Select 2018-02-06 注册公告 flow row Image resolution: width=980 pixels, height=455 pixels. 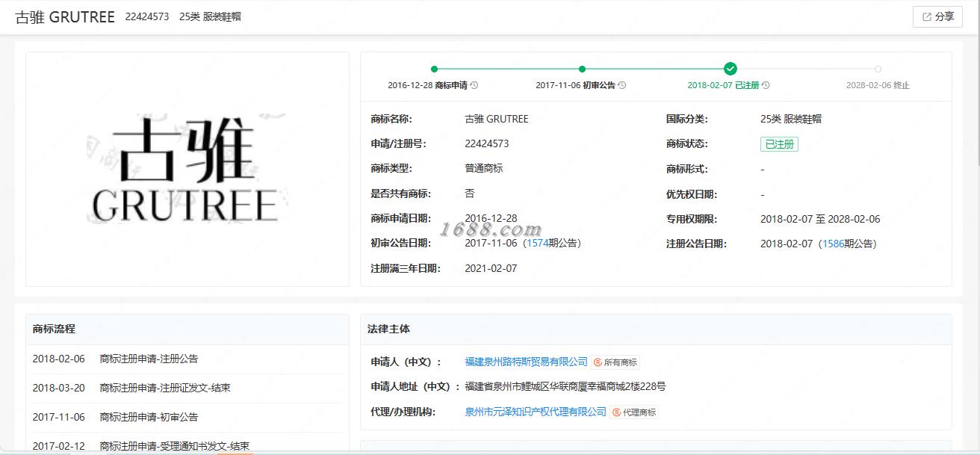click(x=187, y=359)
